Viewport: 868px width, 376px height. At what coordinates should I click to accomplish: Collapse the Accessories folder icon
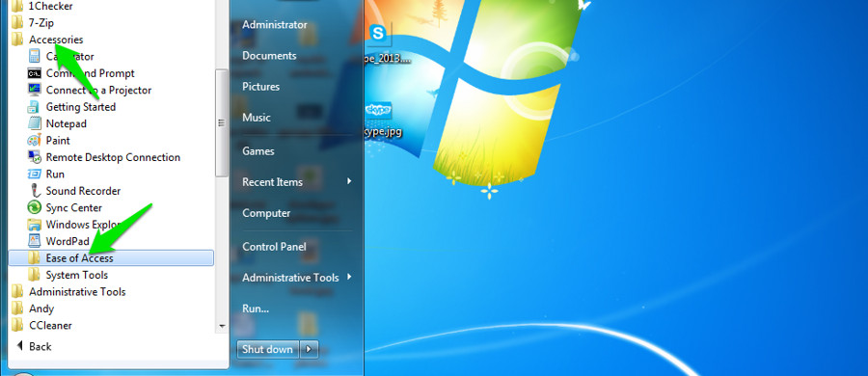(x=17, y=40)
